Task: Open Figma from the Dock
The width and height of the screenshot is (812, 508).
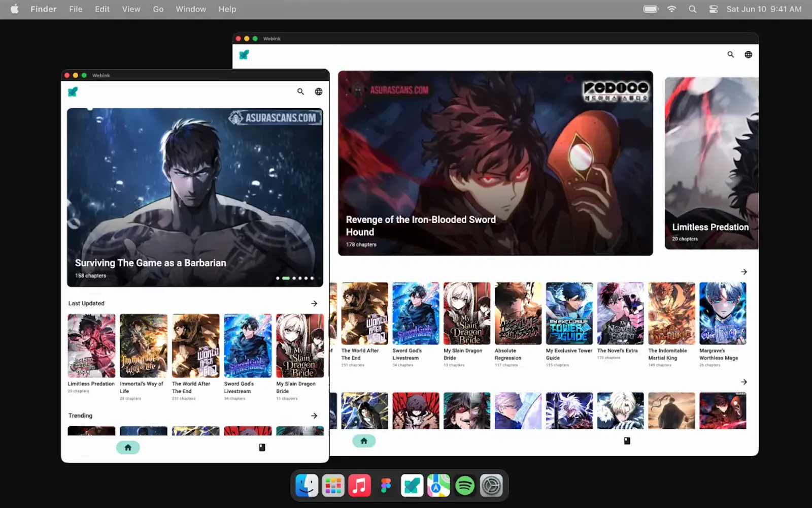Action: [386, 486]
